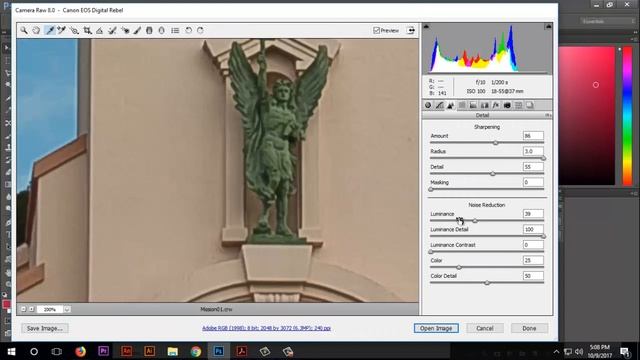
Task: Click the Luminance slider handle
Action: coord(475,221)
